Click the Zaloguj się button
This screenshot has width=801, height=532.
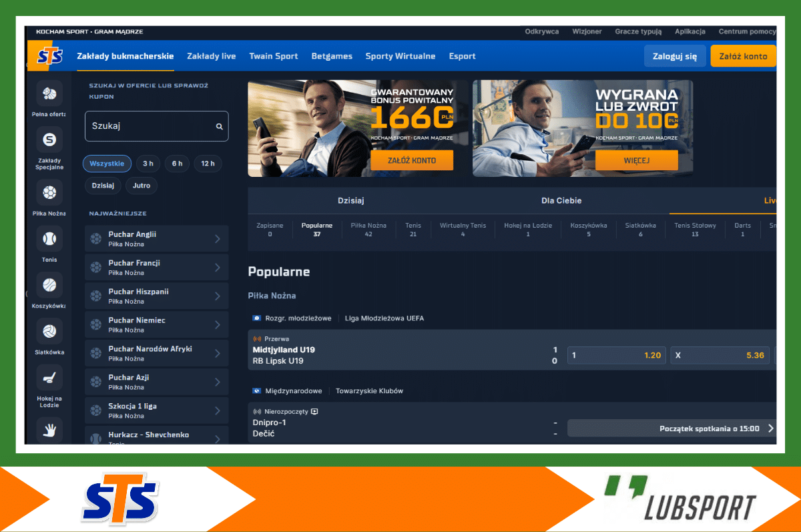coord(674,56)
